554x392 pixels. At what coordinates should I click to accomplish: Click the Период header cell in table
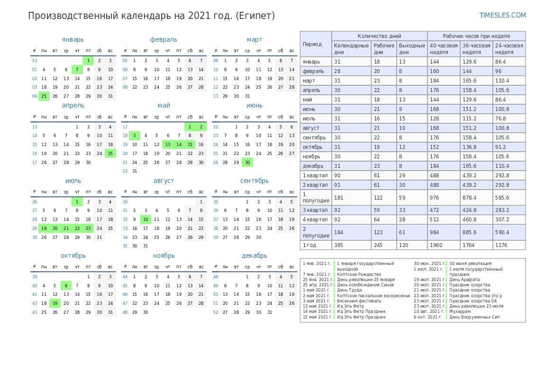coord(312,44)
